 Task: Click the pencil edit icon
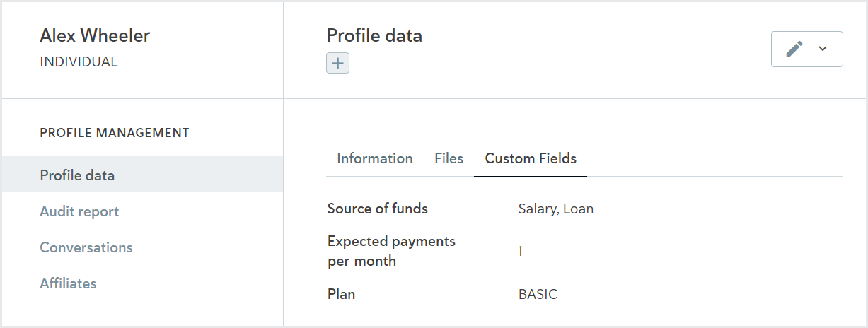pyautogui.click(x=794, y=49)
